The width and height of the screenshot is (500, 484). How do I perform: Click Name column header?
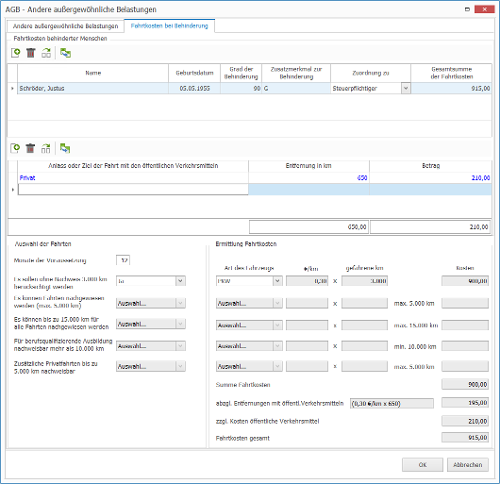click(x=93, y=73)
